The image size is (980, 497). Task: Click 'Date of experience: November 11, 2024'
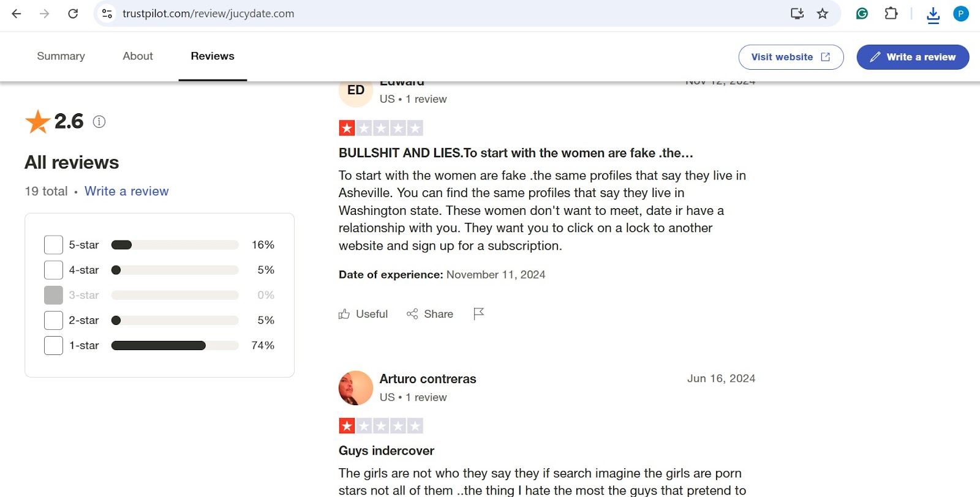[442, 275]
